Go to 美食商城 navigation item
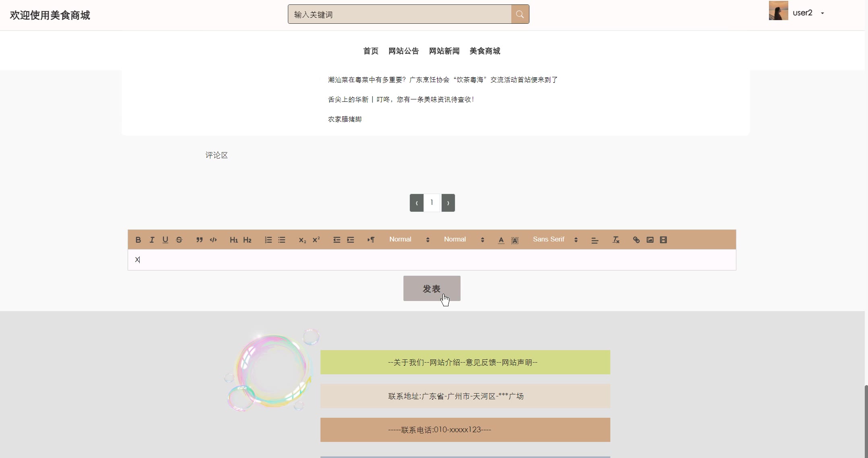Screen dimensions: 868x458 click(485, 51)
